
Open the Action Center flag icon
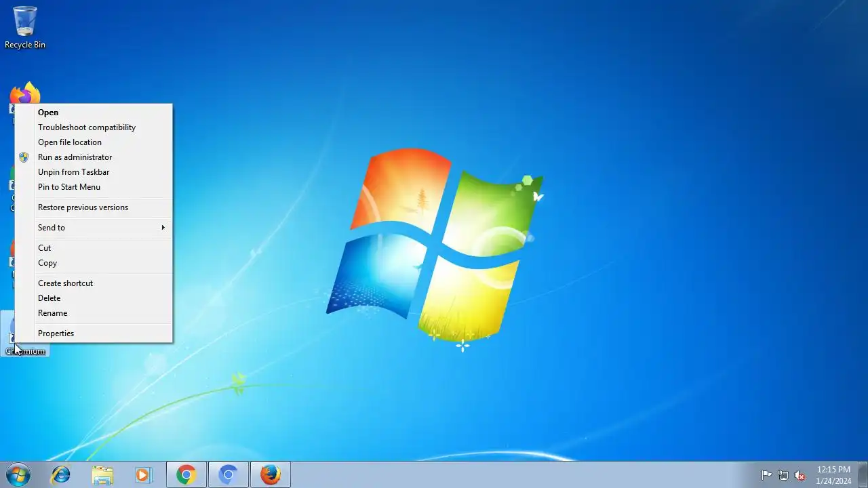click(766, 475)
